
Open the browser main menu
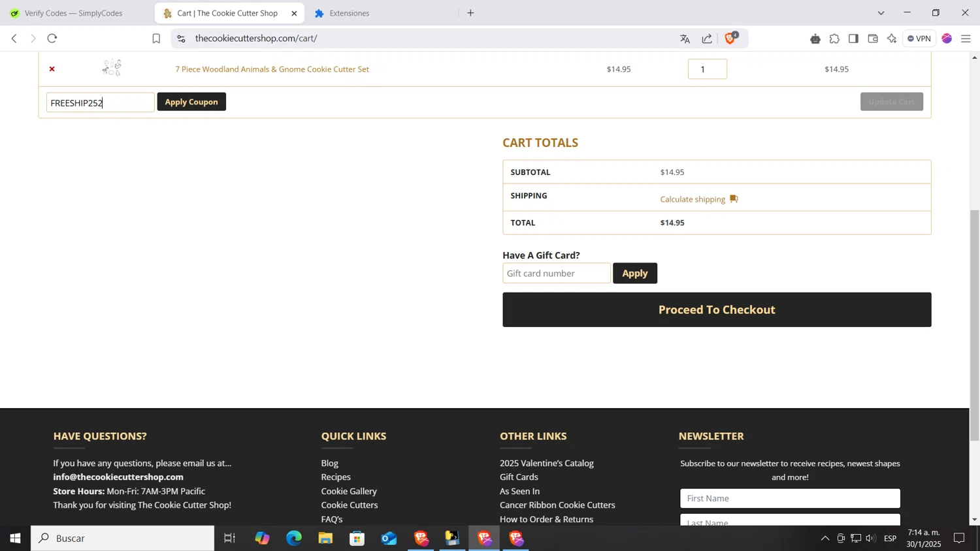point(966,39)
